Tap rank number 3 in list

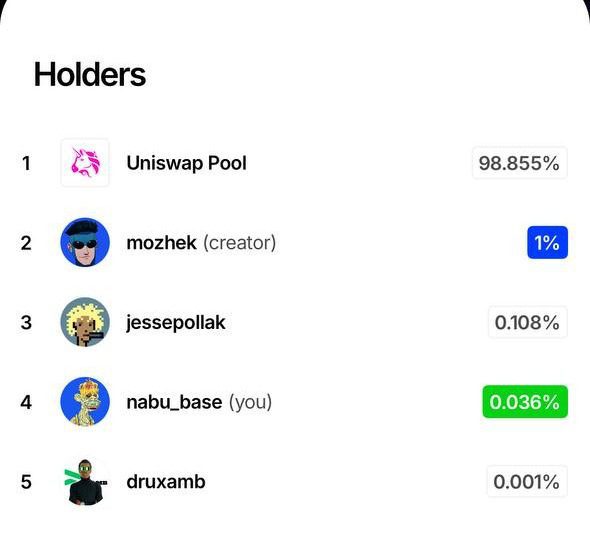coord(26,323)
